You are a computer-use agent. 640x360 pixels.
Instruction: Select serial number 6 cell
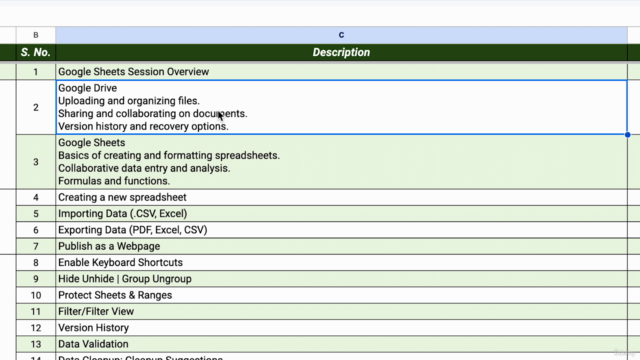point(36,230)
